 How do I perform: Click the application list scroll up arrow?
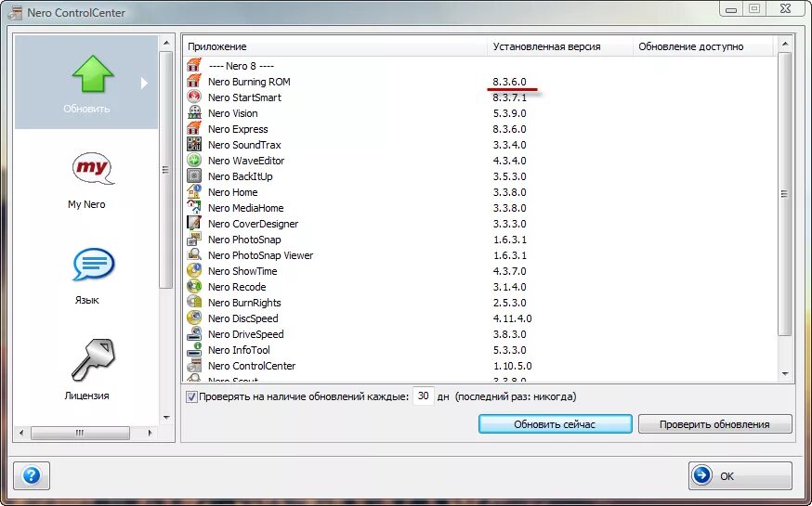click(x=785, y=45)
